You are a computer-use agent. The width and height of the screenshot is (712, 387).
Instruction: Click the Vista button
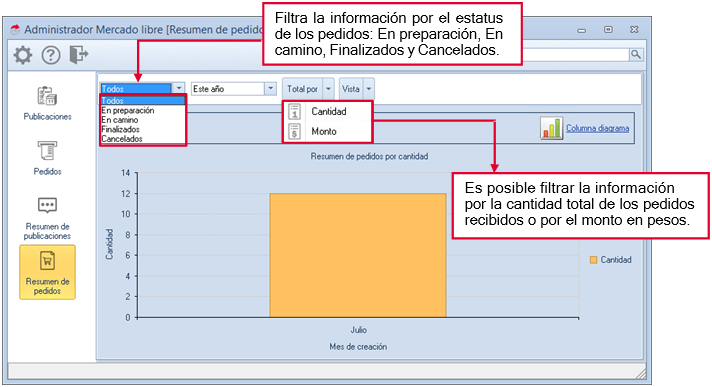pos(351,89)
